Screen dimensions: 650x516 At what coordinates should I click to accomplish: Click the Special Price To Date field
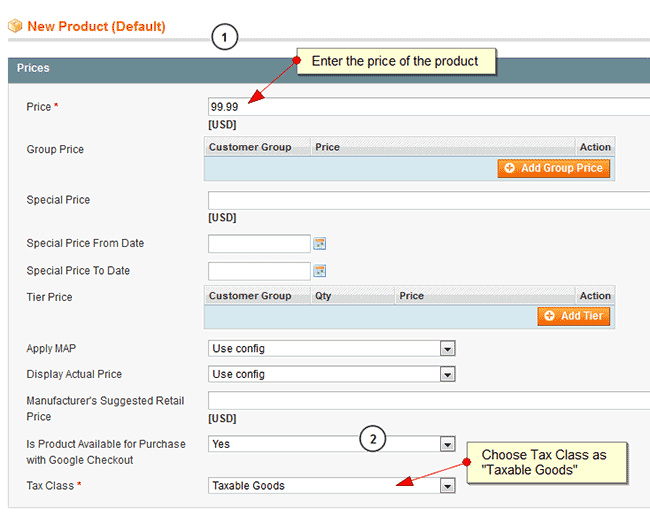(x=259, y=271)
